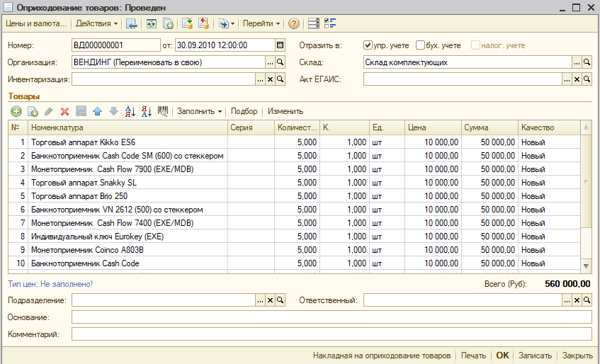This screenshot has height=364, width=600.
Task: Click the Цены и валюта... button
Action: [x=36, y=23]
